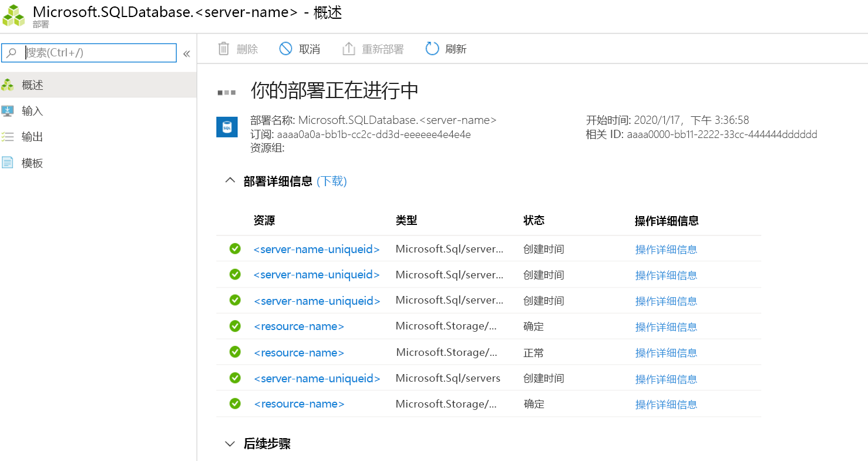Click the 操作详细信息 column header
Image resolution: width=868 pixels, height=461 pixels.
coord(667,221)
